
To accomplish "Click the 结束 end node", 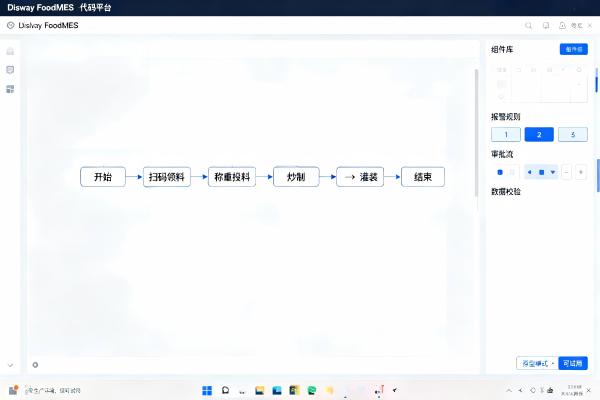I will coord(423,177).
